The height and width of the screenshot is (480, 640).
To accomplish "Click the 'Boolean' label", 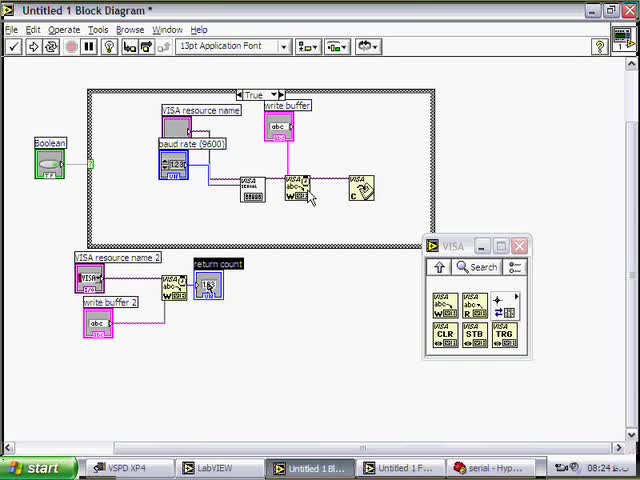I will [x=50, y=143].
